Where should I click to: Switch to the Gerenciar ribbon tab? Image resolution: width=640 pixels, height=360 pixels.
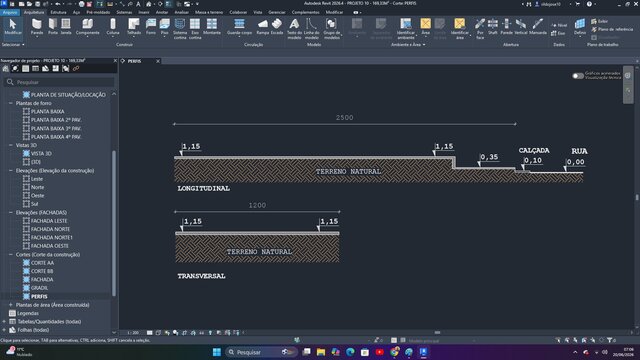tap(277, 12)
